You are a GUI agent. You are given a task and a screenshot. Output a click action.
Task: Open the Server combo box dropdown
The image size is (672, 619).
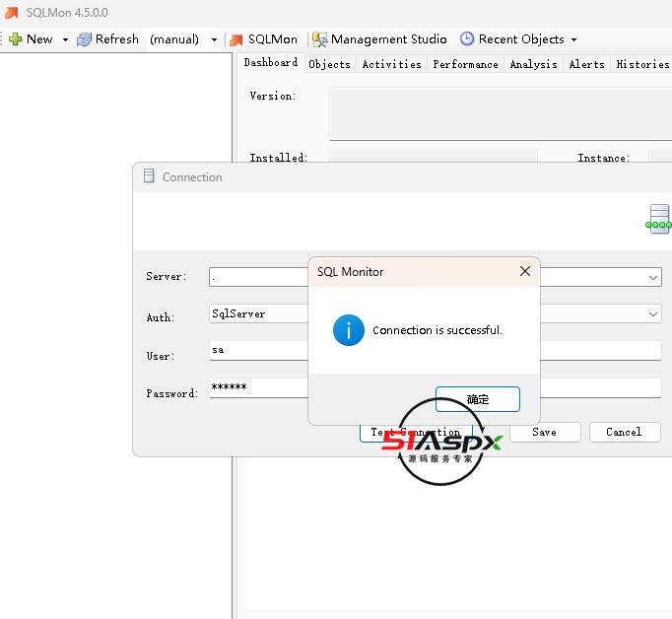[653, 278]
